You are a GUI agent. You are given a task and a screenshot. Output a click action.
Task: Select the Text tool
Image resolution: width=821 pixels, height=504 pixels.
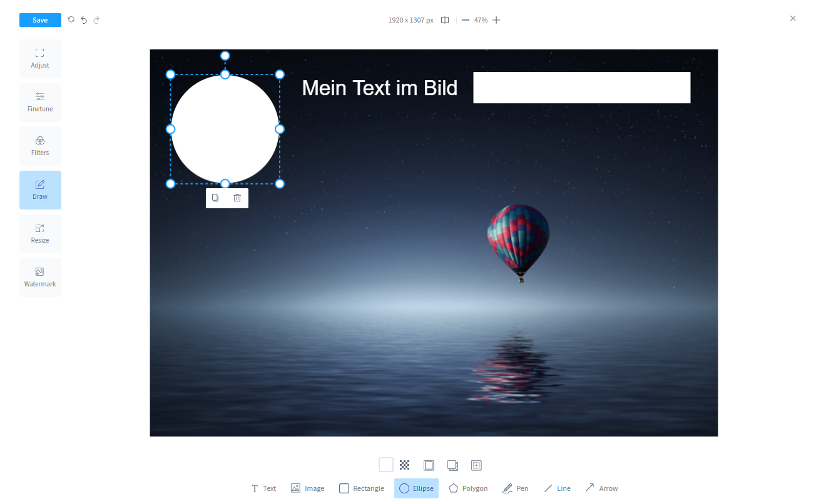click(263, 488)
